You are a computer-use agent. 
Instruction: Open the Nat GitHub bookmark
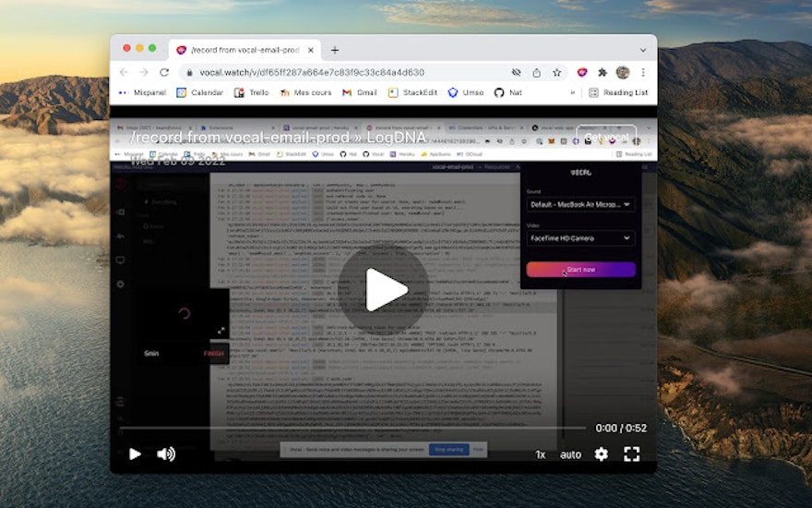(x=508, y=92)
